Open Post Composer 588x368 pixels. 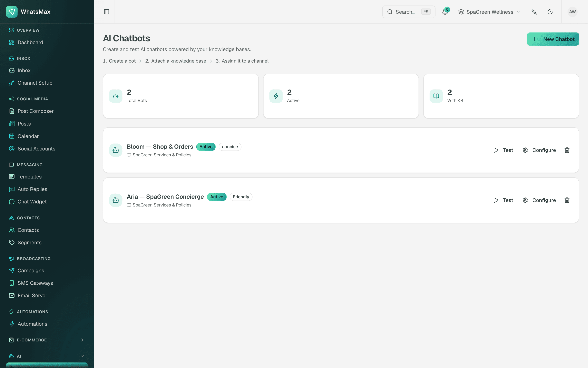coord(47,111)
